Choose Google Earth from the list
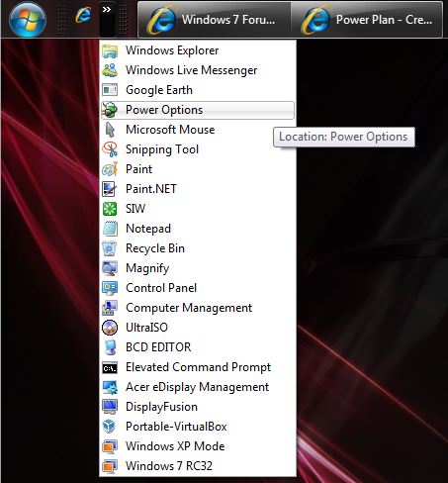 tap(198, 90)
